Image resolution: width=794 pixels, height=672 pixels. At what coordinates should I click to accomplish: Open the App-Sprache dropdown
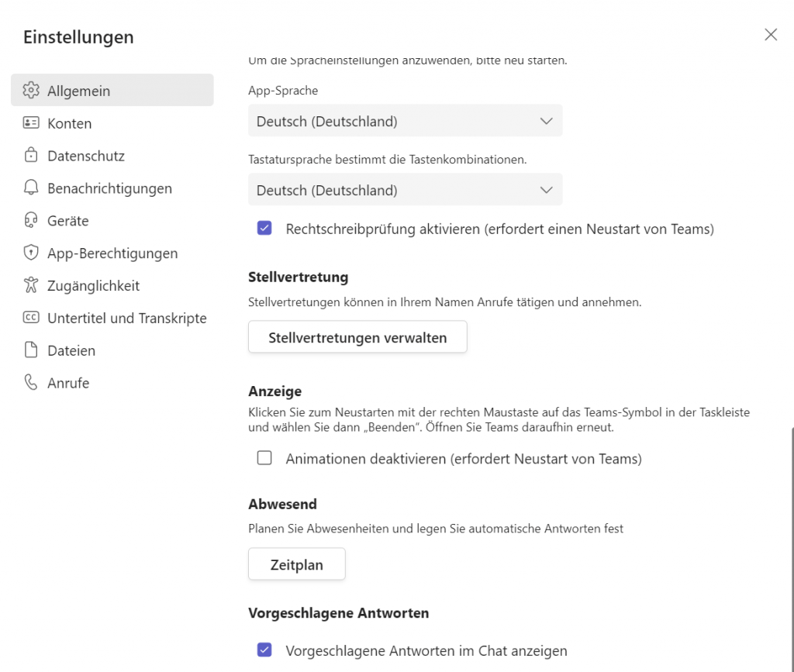(405, 121)
